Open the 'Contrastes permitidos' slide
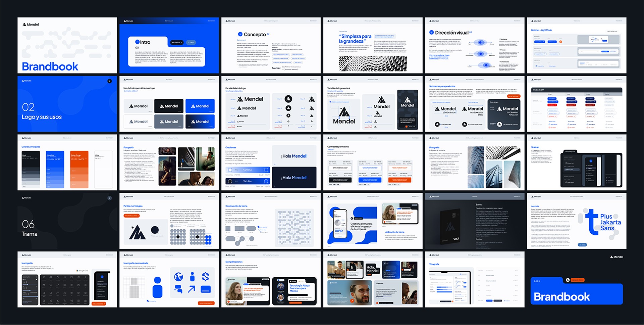Image resolution: width=644 pixels, height=325 pixels. pyautogui.click(x=373, y=162)
